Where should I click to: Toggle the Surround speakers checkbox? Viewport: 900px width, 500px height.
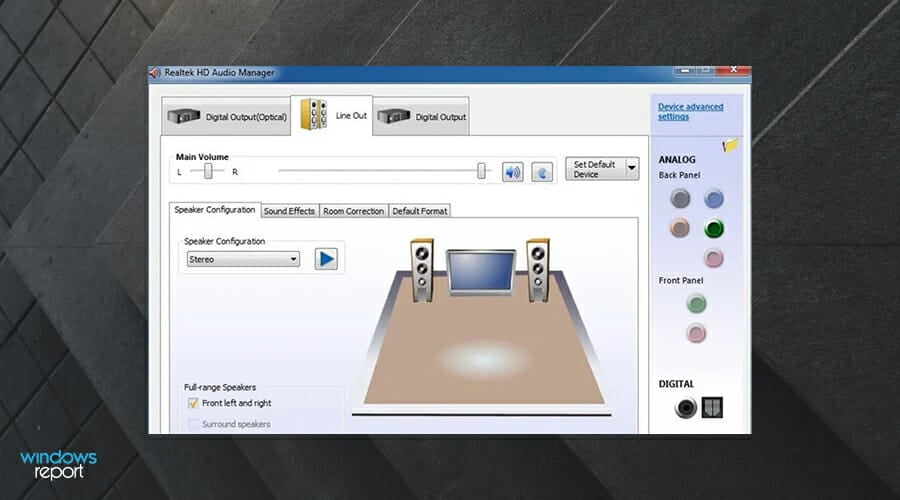[193, 424]
